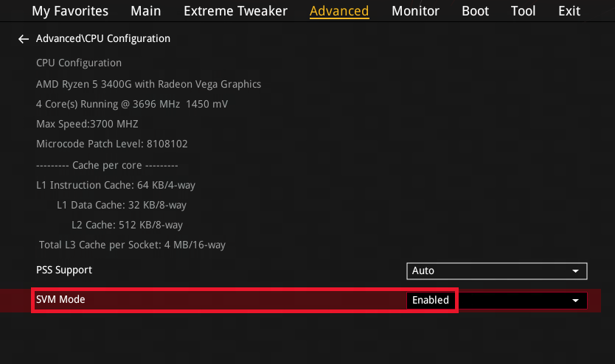The image size is (615, 364).
Task: Click the Total L3 Cache per Socket line
Action: pyautogui.click(x=132, y=245)
